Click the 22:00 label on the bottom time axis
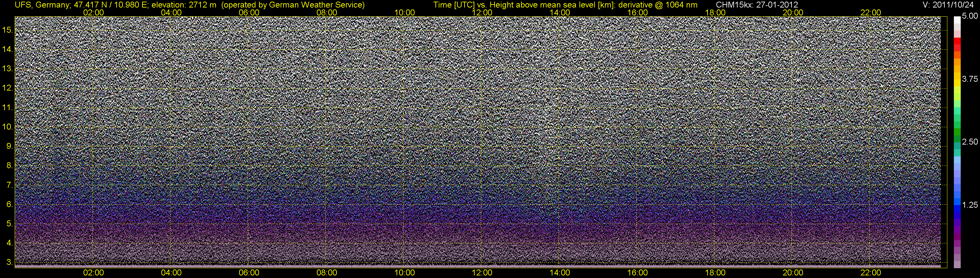The image size is (980, 278). pos(871,273)
